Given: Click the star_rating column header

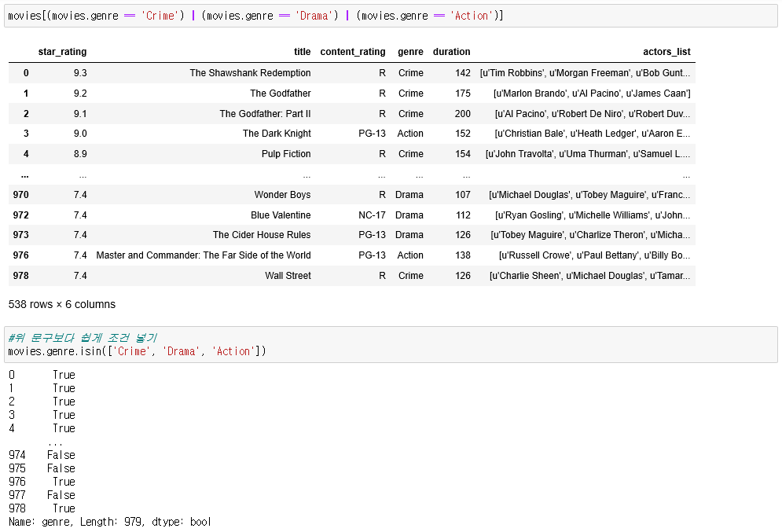Looking at the screenshot, I should [62, 52].
